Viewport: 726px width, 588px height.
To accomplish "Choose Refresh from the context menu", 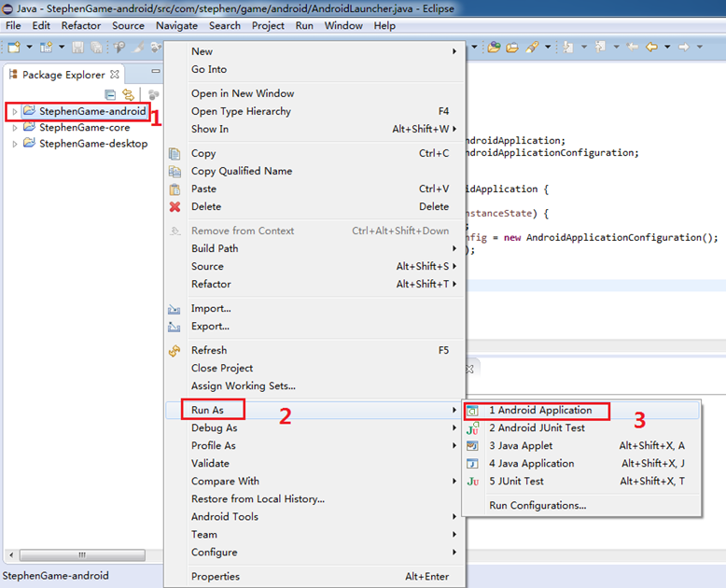I will [x=314, y=350].
